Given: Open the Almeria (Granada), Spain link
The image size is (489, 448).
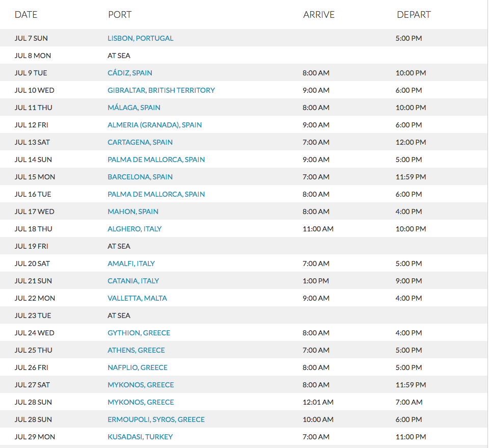Looking at the screenshot, I should pyautogui.click(x=154, y=125).
